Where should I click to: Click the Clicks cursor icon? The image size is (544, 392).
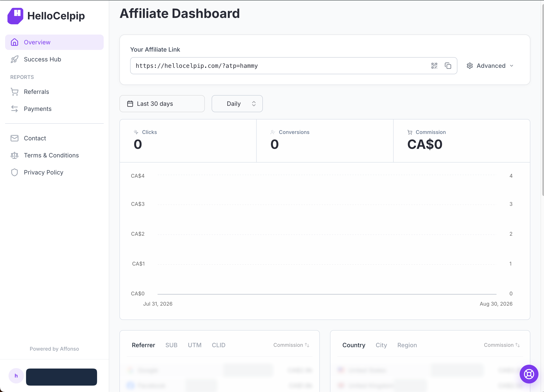[136, 132]
